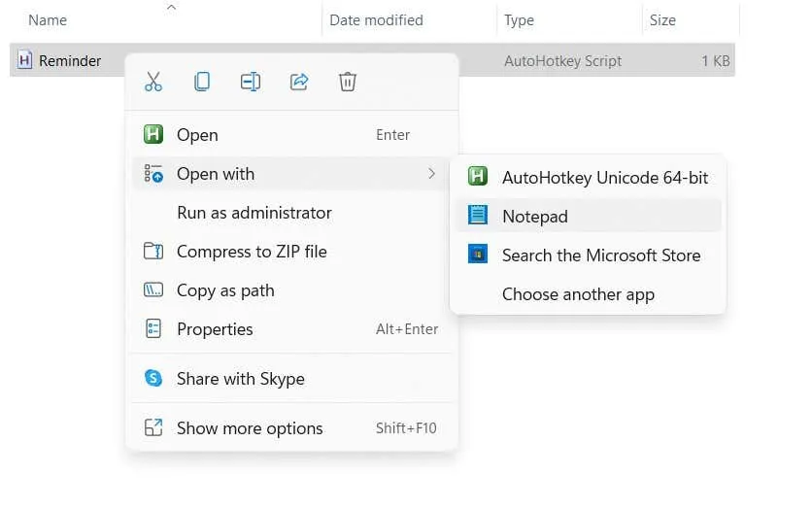Click the Delete trash can icon
This screenshot has width=812, height=510.
point(348,82)
